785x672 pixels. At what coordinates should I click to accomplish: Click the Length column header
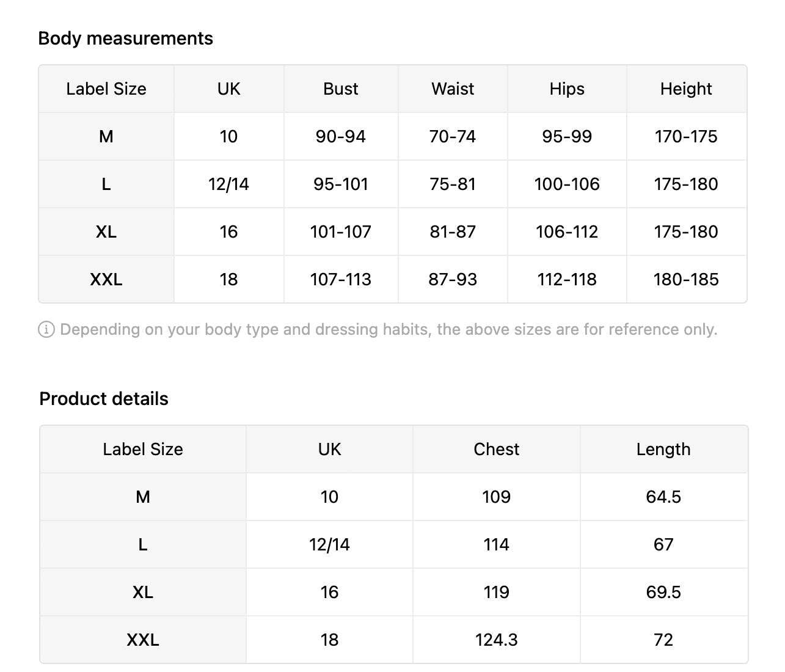tap(663, 450)
